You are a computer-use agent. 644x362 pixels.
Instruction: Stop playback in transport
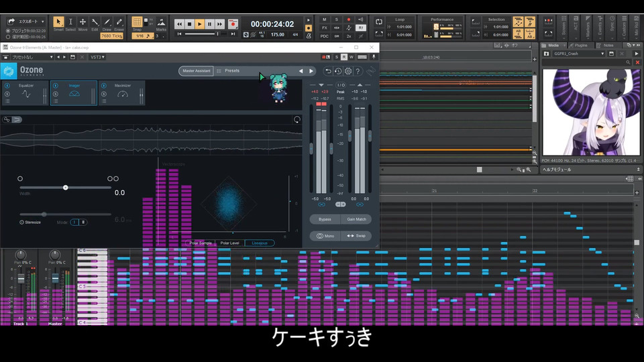point(189,24)
